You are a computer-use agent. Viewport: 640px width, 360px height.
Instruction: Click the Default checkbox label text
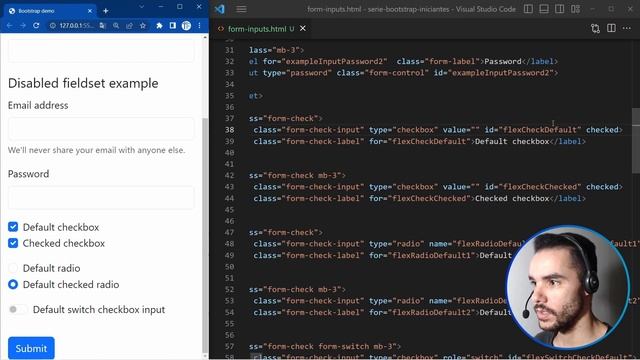tap(61, 227)
